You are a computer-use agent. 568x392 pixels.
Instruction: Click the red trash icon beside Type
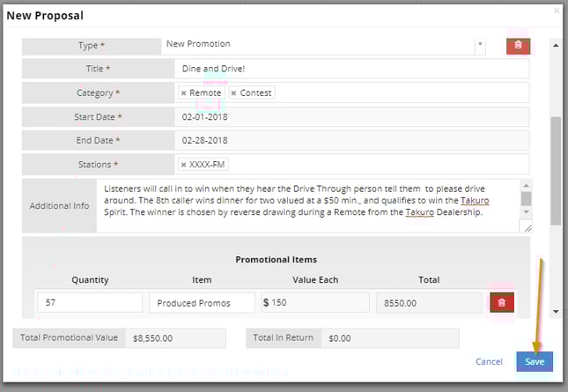518,46
